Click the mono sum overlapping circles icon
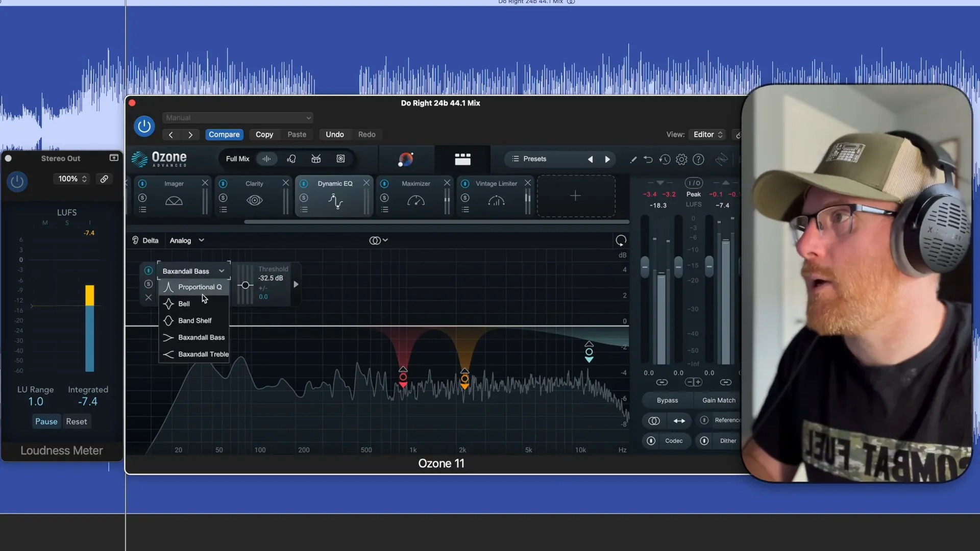The width and height of the screenshot is (980, 551). 654,421
